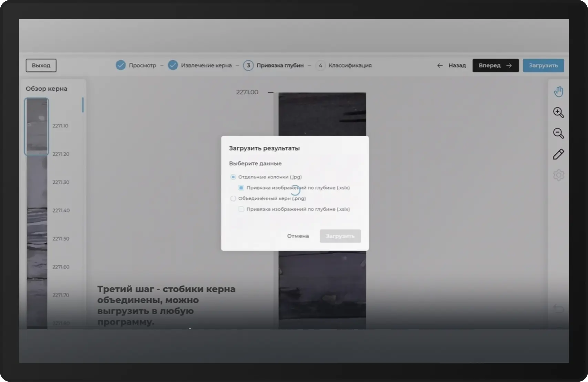Select Объединённый керн (.png) radio option
Screen dimensions: 588x382
point(233,198)
